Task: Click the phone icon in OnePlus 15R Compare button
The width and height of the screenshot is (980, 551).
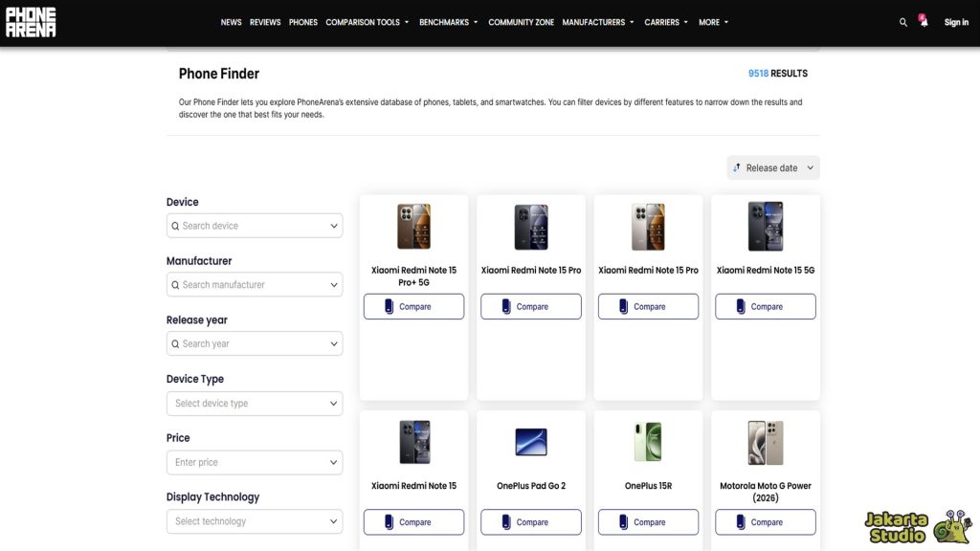Action: point(624,522)
